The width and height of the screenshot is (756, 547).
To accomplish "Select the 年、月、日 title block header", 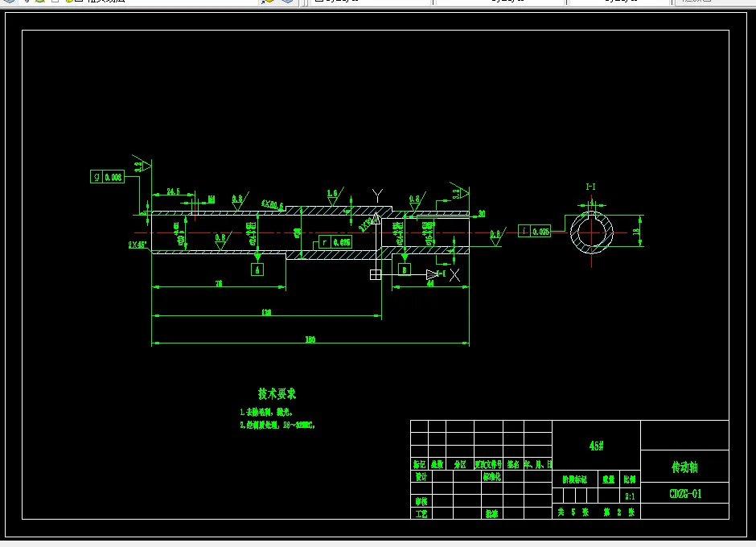I will (x=538, y=464).
